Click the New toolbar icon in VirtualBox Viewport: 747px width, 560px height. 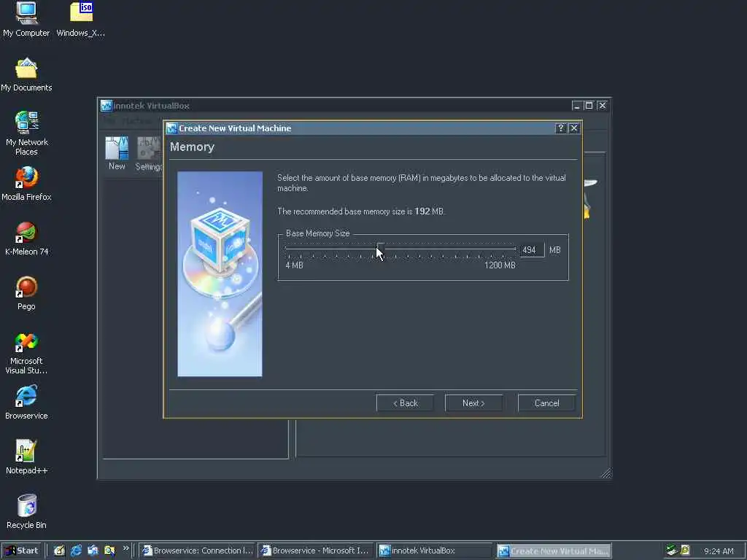[x=117, y=153]
